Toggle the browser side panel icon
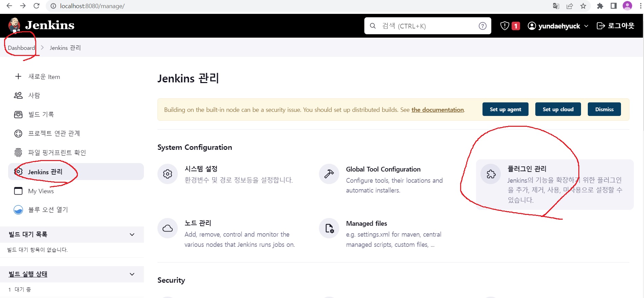Image resolution: width=644 pixels, height=298 pixels. [x=614, y=6]
